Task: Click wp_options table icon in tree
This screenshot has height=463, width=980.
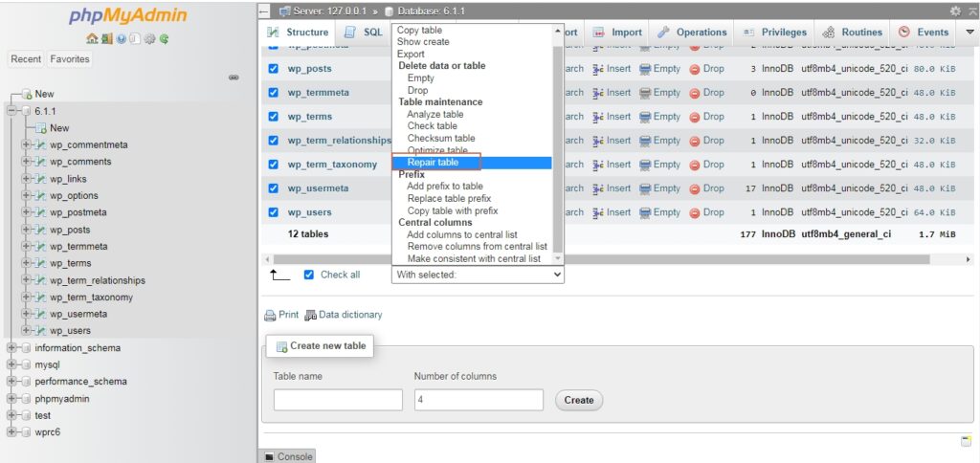Action: click(41, 195)
